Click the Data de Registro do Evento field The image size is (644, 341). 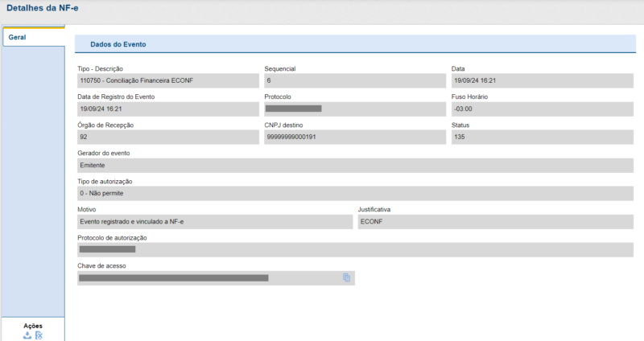(168, 109)
